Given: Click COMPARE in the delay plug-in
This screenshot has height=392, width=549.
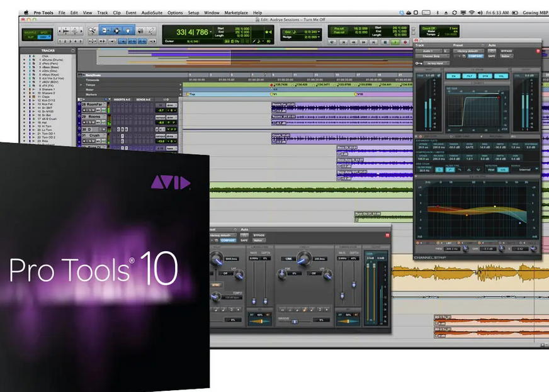Looking at the screenshot, I should point(229,240).
